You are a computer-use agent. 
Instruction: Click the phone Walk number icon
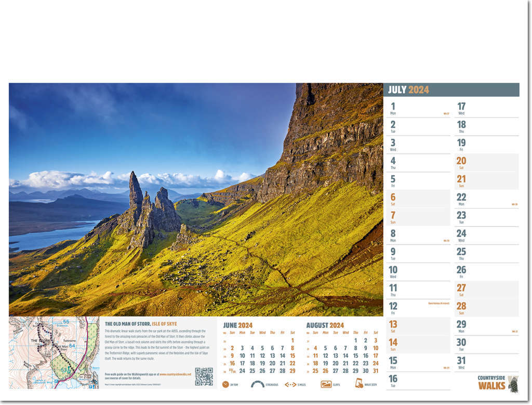coord(359,384)
